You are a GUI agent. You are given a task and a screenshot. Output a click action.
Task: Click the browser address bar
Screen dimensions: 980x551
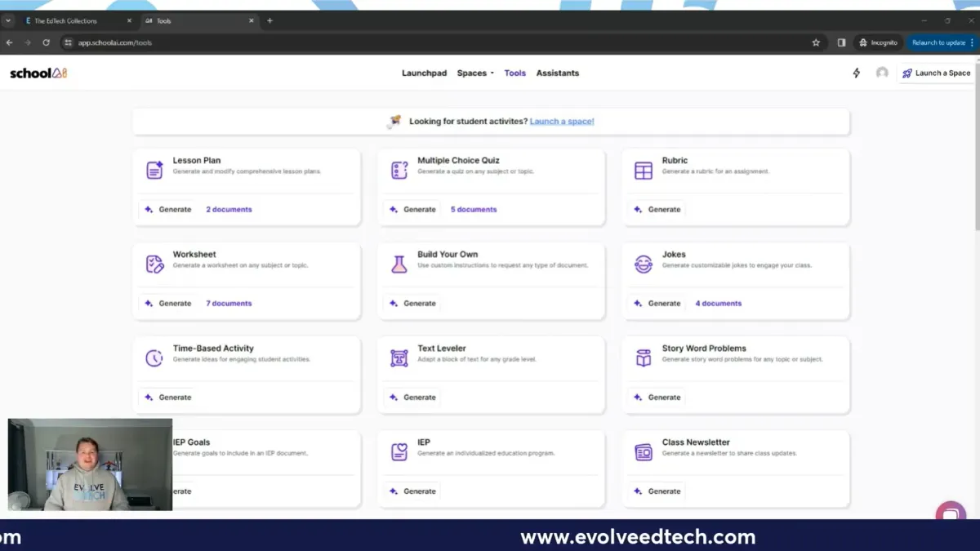(x=441, y=42)
